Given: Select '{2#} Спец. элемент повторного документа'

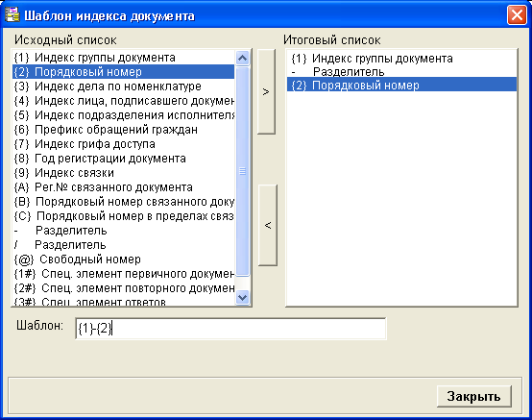Looking at the screenshot, I should [x=124, y=288].
